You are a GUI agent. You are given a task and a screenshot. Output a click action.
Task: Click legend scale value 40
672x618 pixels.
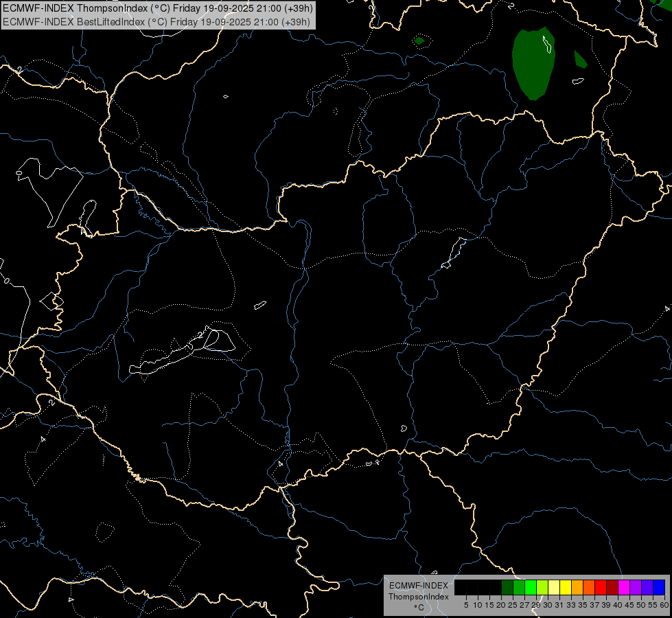coord(617,605)
